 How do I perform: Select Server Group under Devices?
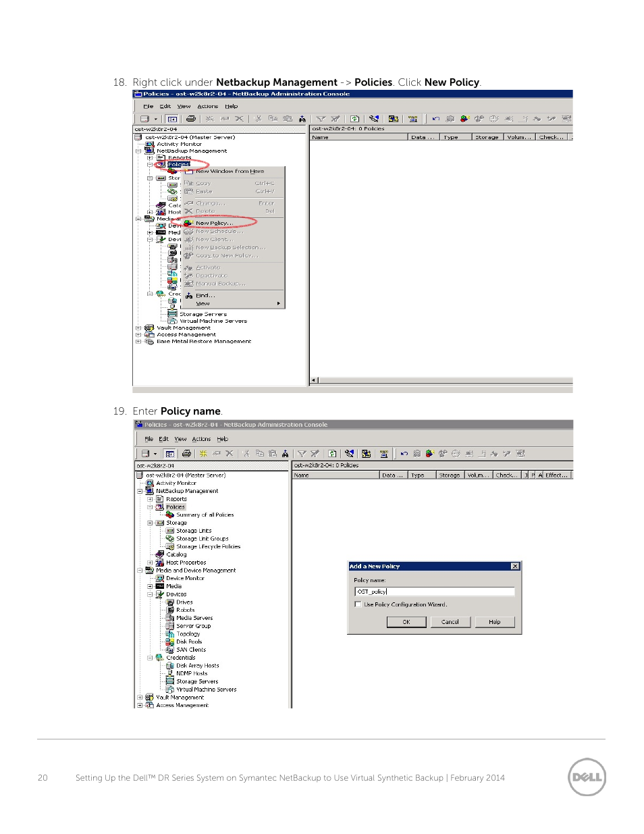(194, 626)
